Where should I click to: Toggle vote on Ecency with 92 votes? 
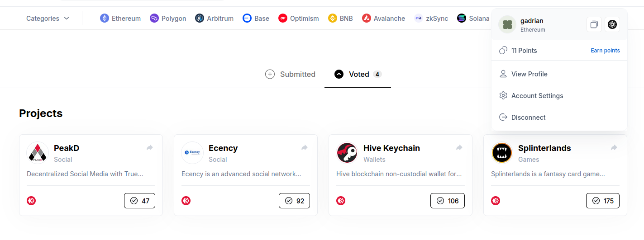click(x=294, y=201)
